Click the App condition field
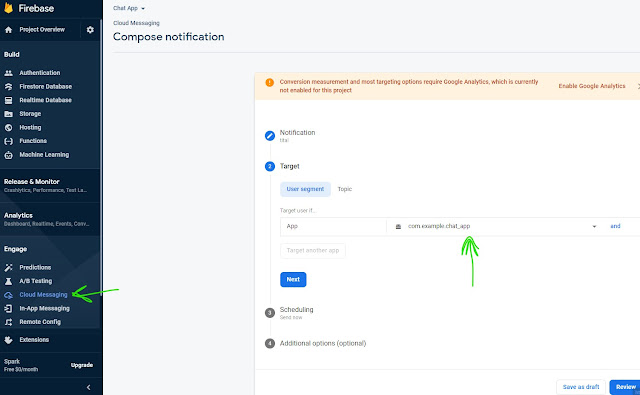Screen dimensions: 640x395 click(333, 226)
